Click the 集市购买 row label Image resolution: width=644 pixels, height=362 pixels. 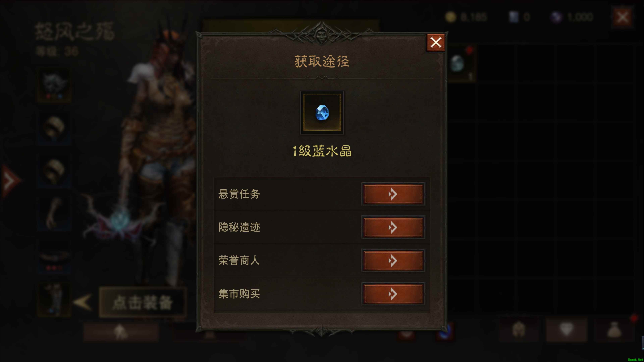239,294
